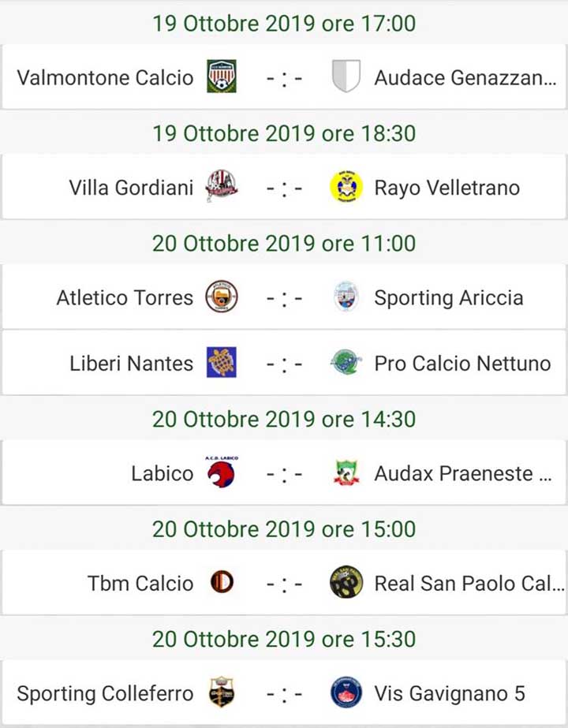
Task: Click the Pro Calcio Nettuno team name
Action: 462,364
